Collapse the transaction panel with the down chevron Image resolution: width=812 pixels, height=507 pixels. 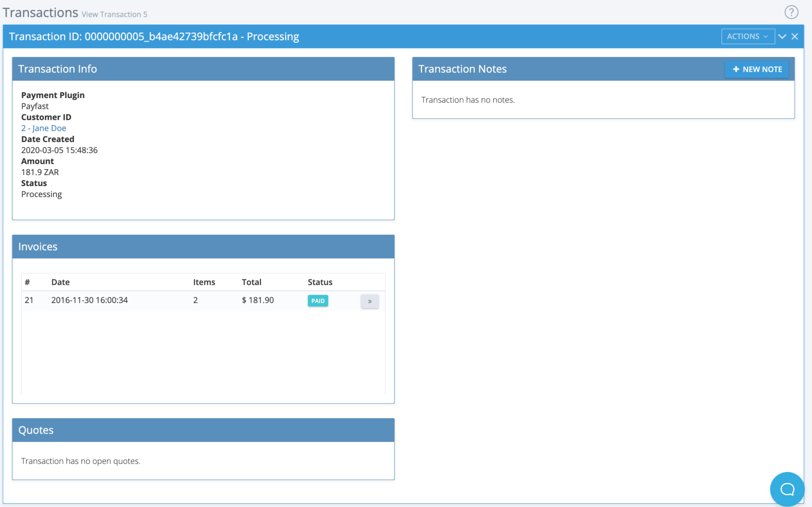[x=782, y=36]
